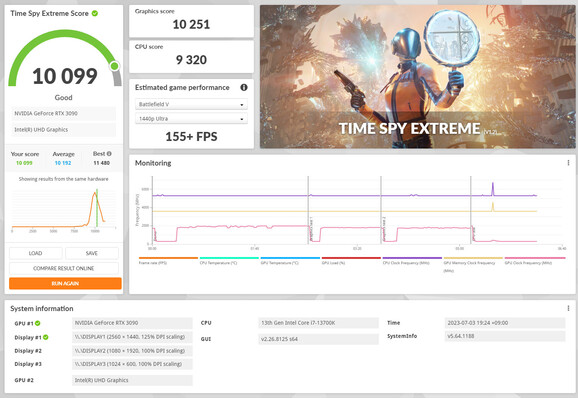
Task: Click the green check beside Display #1
Action: point(45,337)
